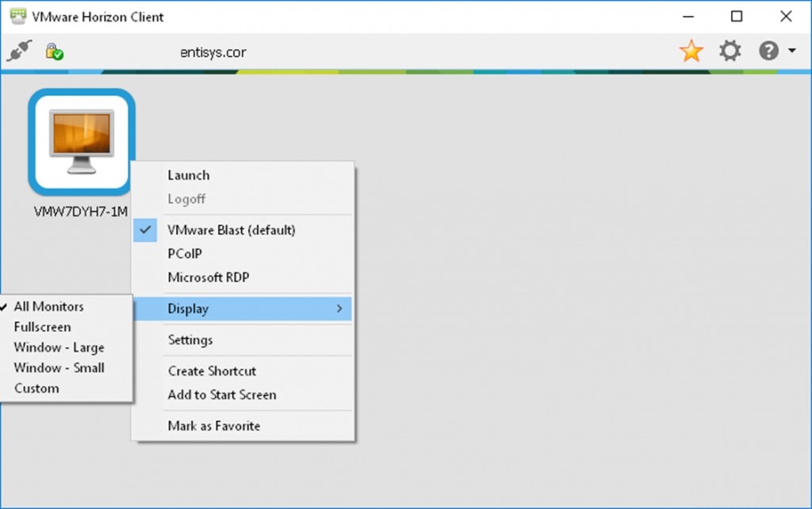Click the VMW7DYH7-1M desktop label
812x509 pixels.
coord(81,211)
